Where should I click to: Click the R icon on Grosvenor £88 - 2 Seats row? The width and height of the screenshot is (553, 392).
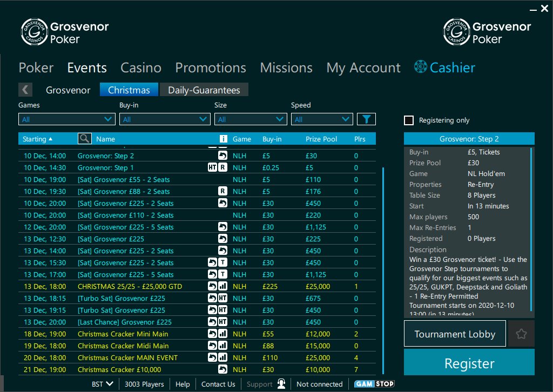click(x=222, y=191)
